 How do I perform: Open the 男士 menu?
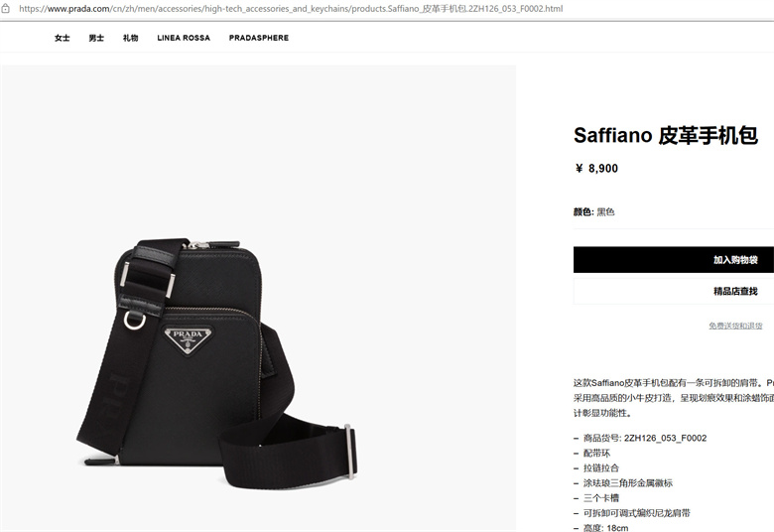pyautogui.click(x=96, y=38)
